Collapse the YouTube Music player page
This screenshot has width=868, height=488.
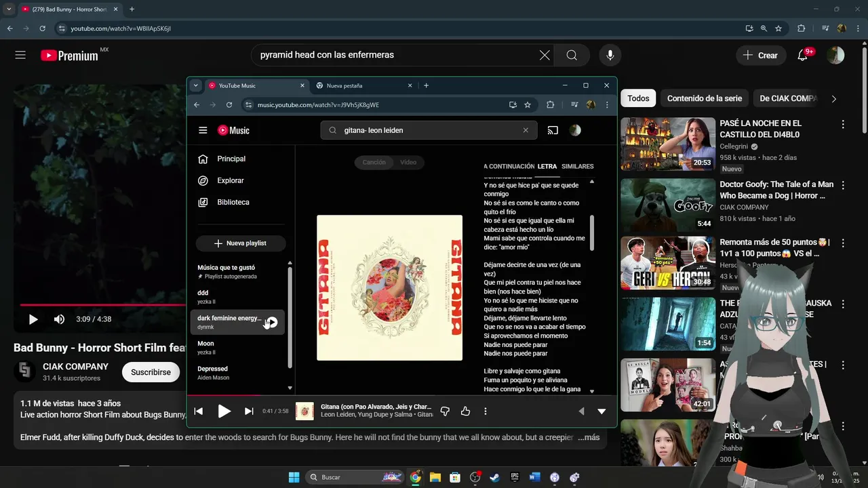(x=601, y=411)
